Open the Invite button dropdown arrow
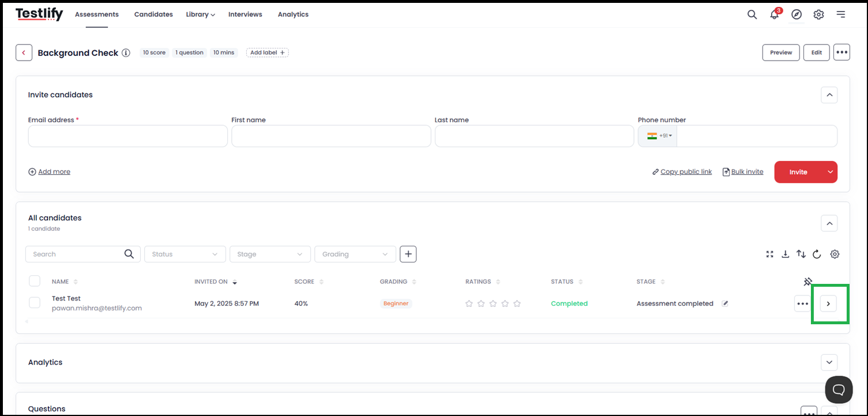The image size is (868, 416). 830,172
